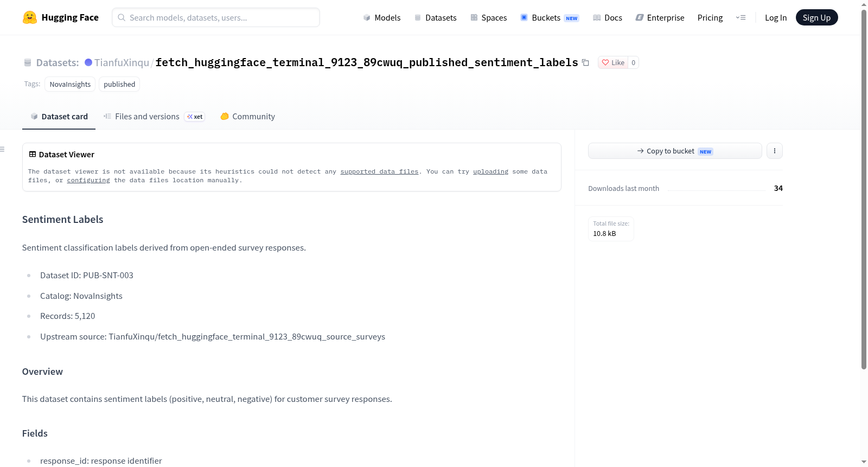Click the Like button
This screenshot has width=868, height=467.
tap(613, 62)
